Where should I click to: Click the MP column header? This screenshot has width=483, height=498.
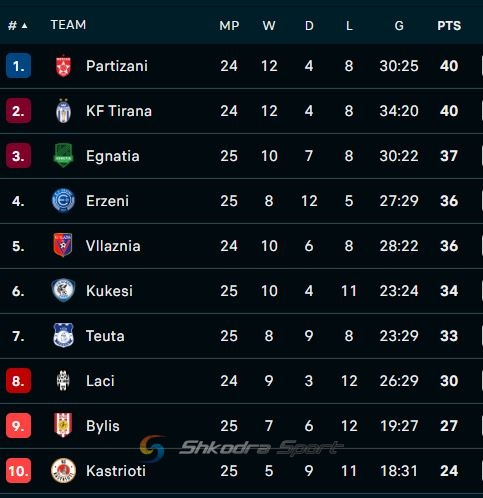pos(229,26)
